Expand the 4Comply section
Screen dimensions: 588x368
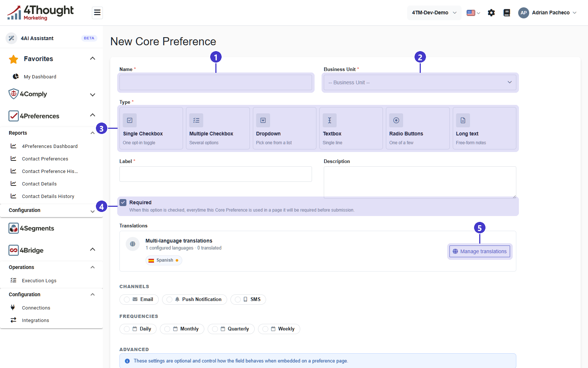coord(93,95)
